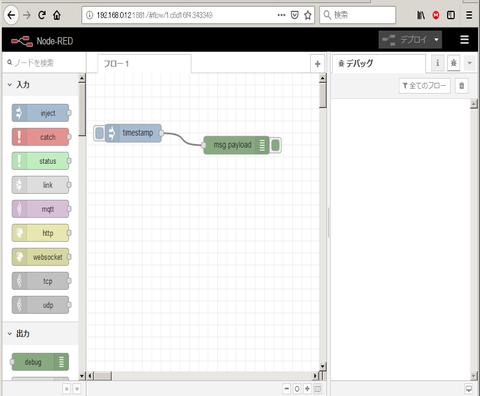Show the info sidebar tab
This screenshot has width=480, height=396.
coord(438,63)
